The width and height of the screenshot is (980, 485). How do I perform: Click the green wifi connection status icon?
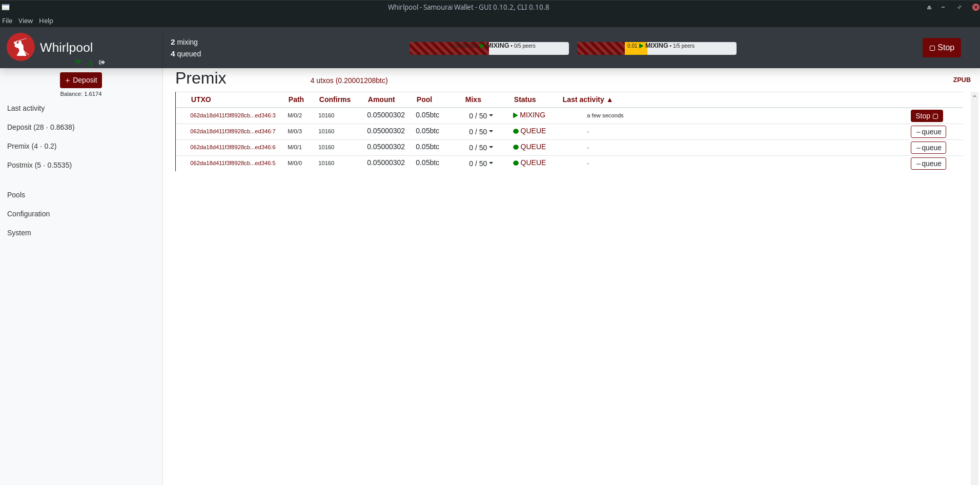tap(78, 63)
